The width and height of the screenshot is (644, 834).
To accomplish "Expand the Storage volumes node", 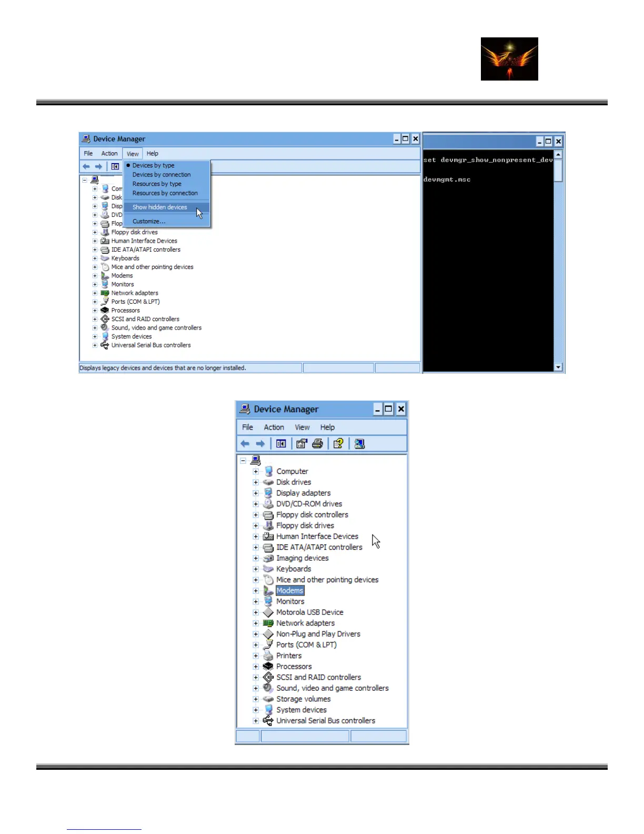I will click(256, 699).
